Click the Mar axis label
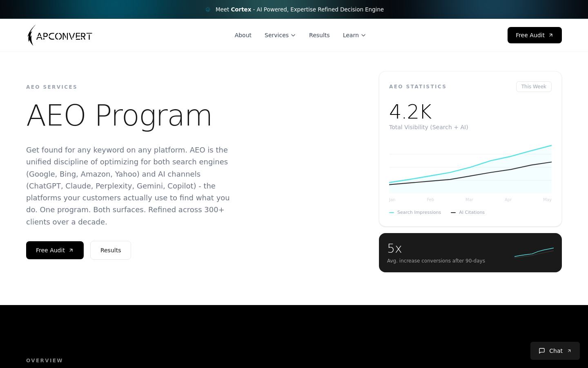Image resolution: width=588 pixels, height=368 pixels. (x=469, y=200)
